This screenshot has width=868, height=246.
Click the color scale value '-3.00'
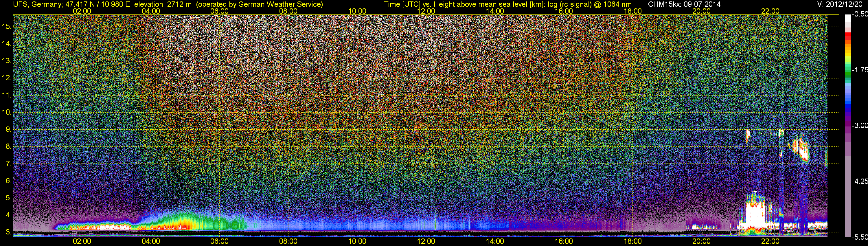[860, 125]
